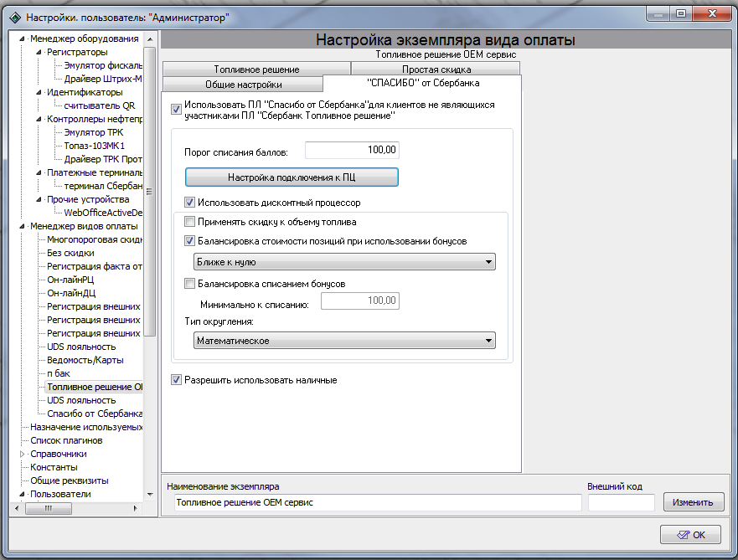Select 'Он-лайнДЦ' tree item
The width and height of the screenshot is (738, 560).
(71, 294)
